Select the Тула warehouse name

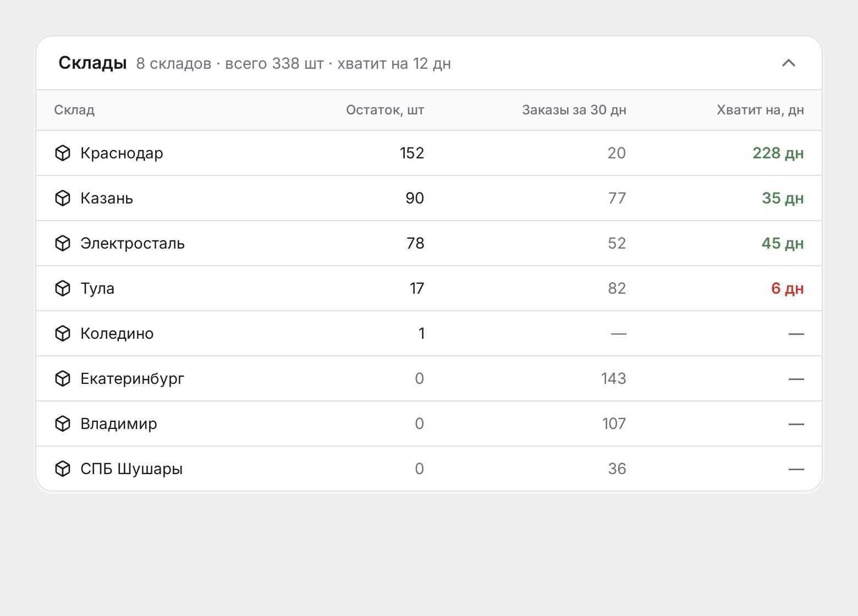(x=97, y=288)
